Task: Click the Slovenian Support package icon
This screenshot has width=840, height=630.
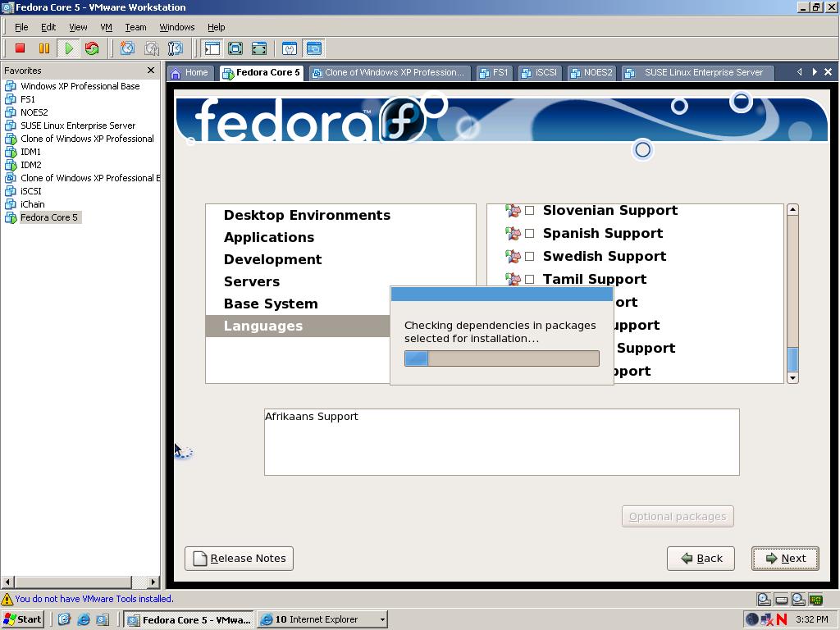Action: coord(513,211)
